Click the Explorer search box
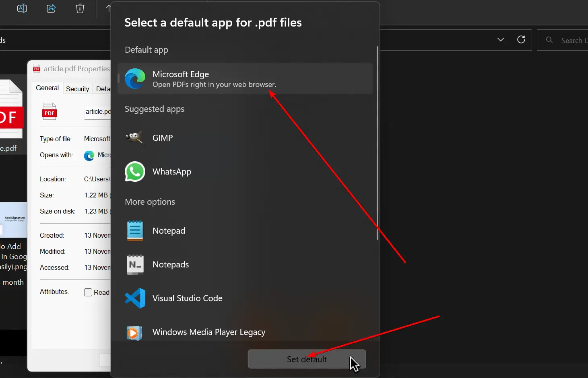 click(563, 40)
